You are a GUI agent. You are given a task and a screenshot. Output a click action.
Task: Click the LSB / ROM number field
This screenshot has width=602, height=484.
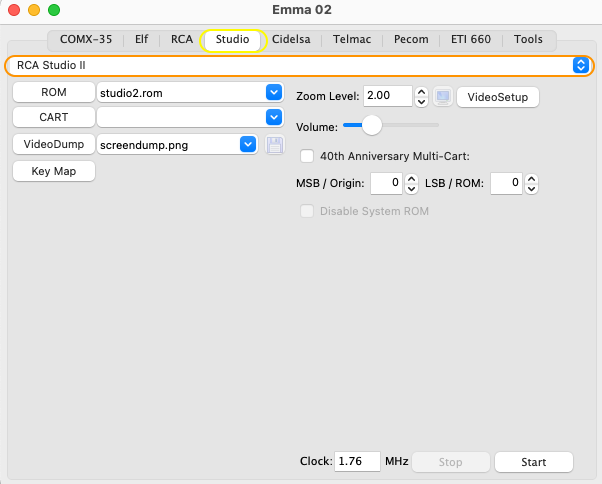click(x=506, y=183)
